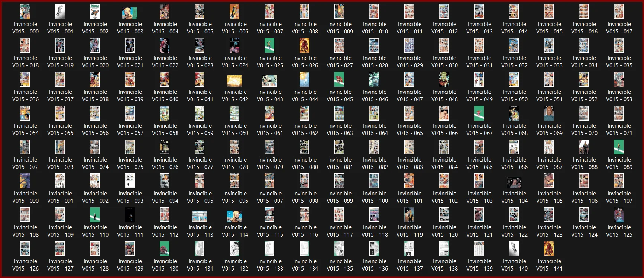Pick the Invincible V015 - 054 icon
The image size is (644, 278).
25,114
